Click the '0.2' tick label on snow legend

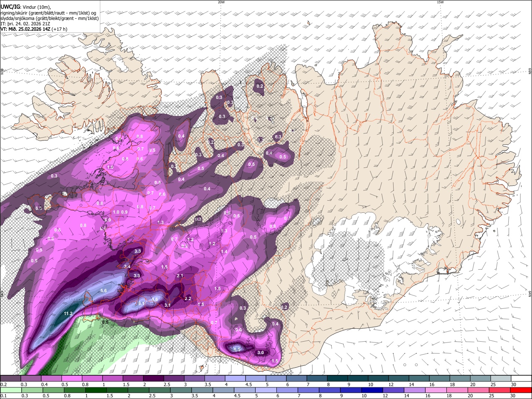pyautogui.click(x=3, y=384)
